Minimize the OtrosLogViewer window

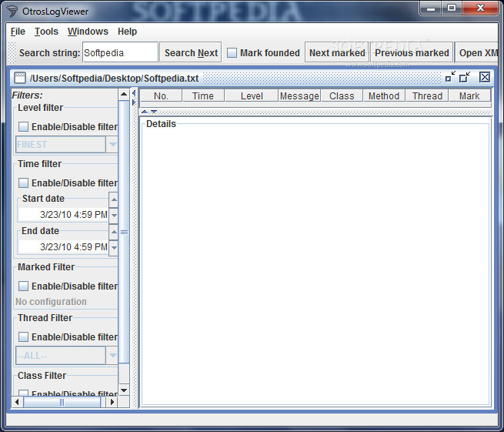point(431,8)
